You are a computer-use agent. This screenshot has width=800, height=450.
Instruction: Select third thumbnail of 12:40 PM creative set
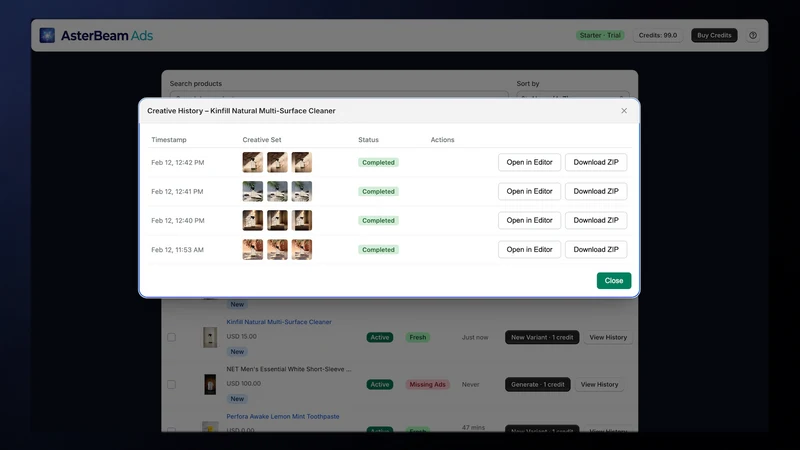[302, 220]
